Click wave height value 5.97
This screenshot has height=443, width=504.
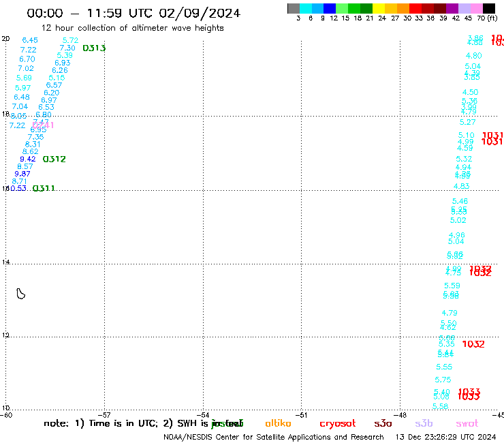point(23,88)
